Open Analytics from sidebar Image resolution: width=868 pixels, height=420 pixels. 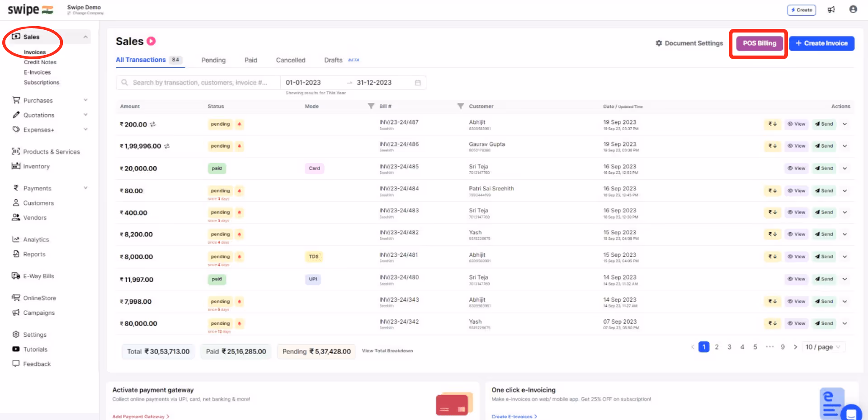click(x=30, y=240)
